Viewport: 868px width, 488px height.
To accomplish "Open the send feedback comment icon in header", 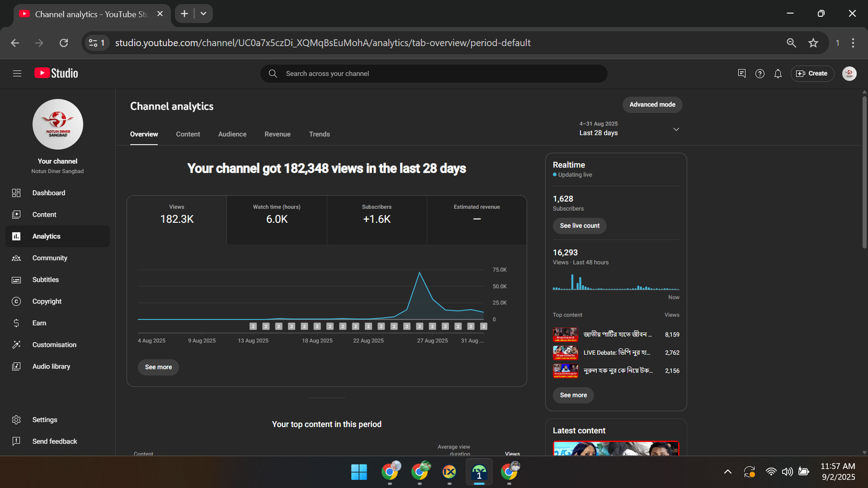I will (742, 73).
